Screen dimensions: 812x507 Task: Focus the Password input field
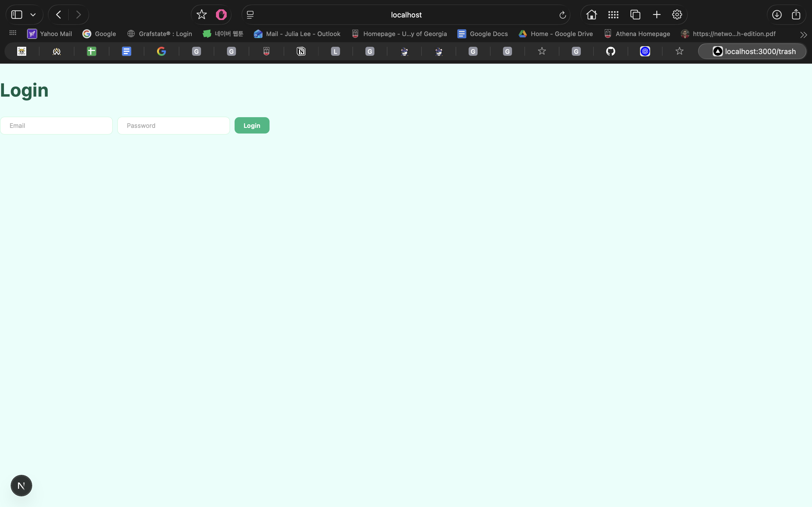[173, 126]
